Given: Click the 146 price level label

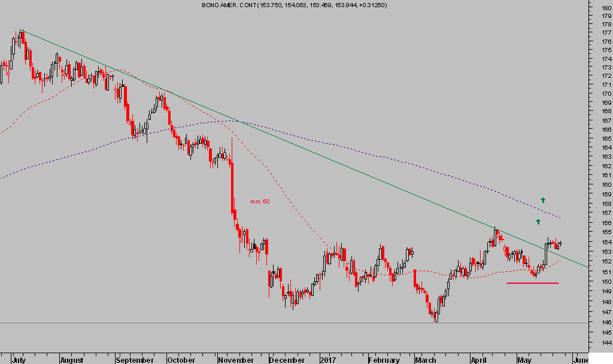Looking at the screenshot, I should (x=605, y=323).
